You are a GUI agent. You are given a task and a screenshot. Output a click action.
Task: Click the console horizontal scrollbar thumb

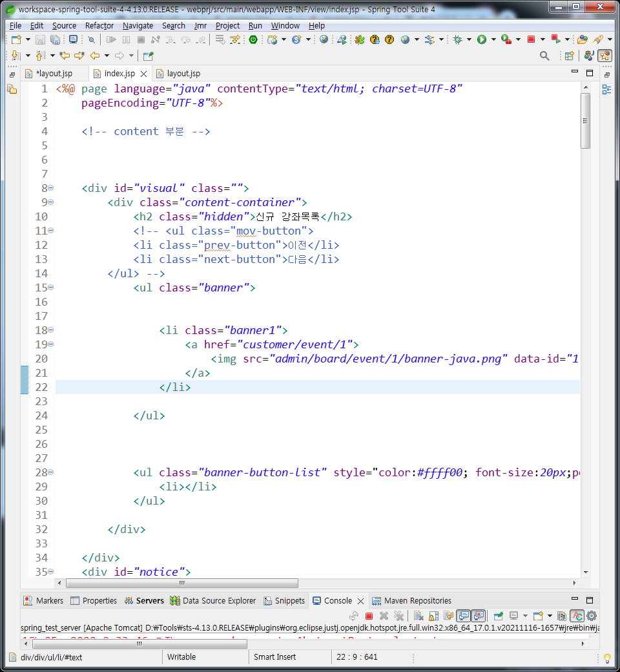[x=139, y=644]
